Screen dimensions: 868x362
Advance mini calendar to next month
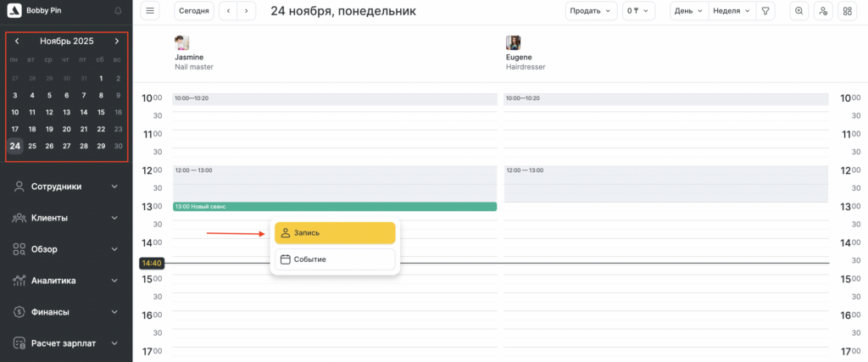[x=117, y=41]
